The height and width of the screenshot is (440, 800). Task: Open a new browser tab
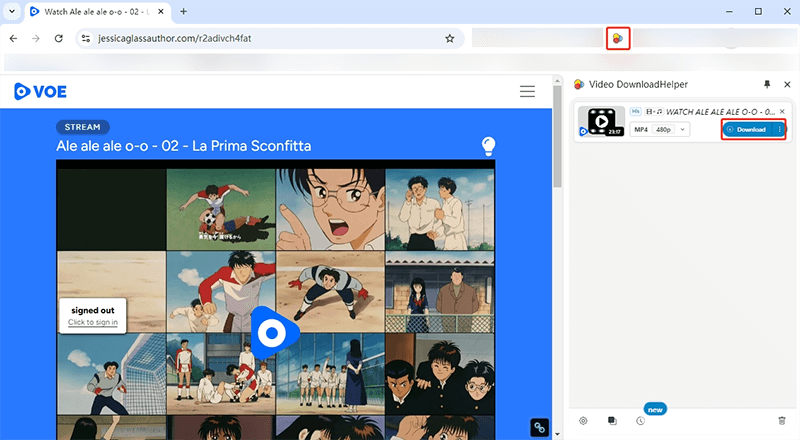pos(184,11)
